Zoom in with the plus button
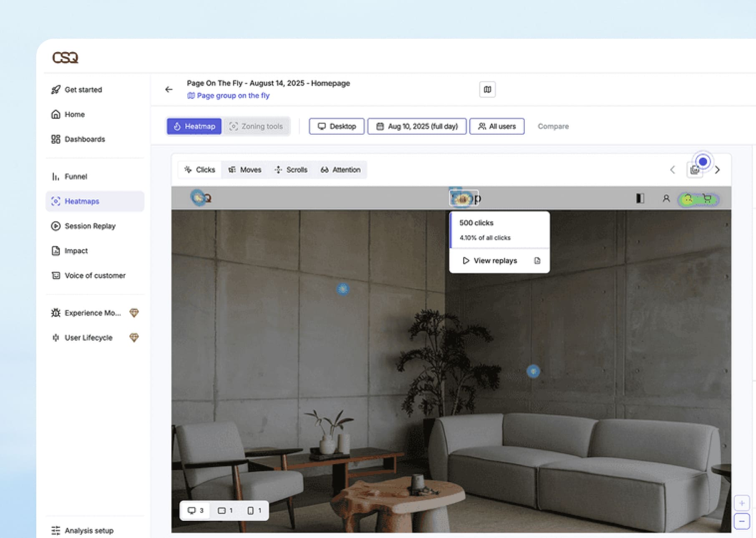 point(742,503)
